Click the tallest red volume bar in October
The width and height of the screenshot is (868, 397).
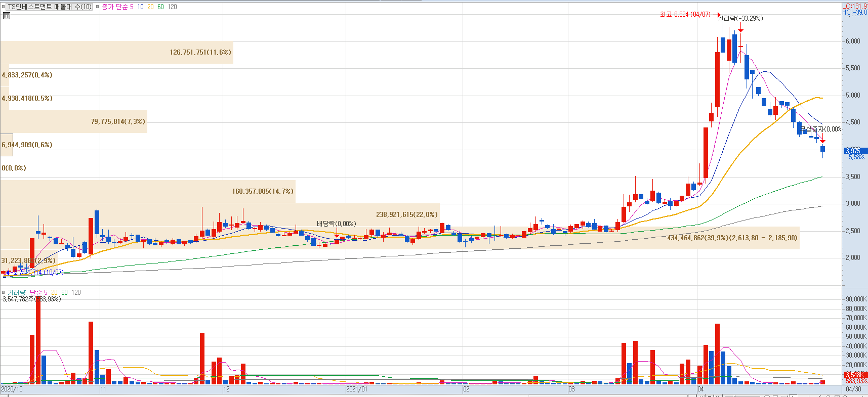tap(38, 340)
